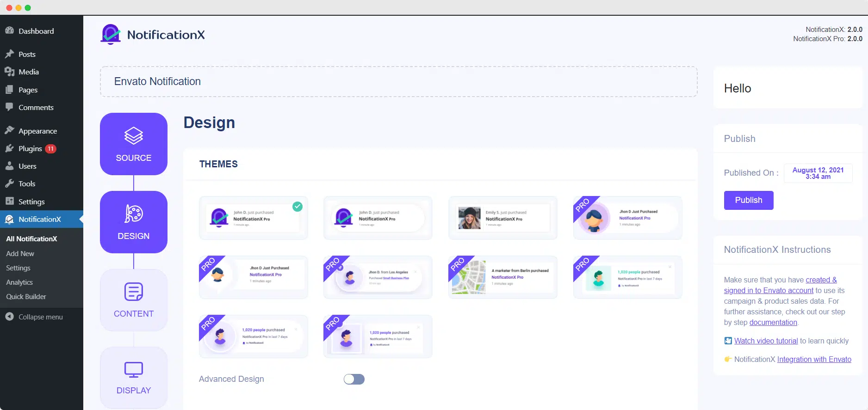Open Analytics under NotificationX
868x410 pixels.
19,282
